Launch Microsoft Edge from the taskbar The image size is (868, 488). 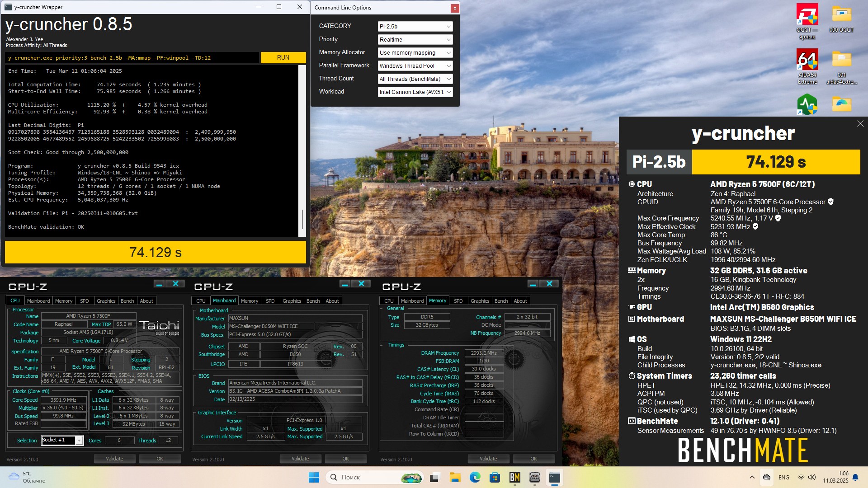tap(475, 477)
